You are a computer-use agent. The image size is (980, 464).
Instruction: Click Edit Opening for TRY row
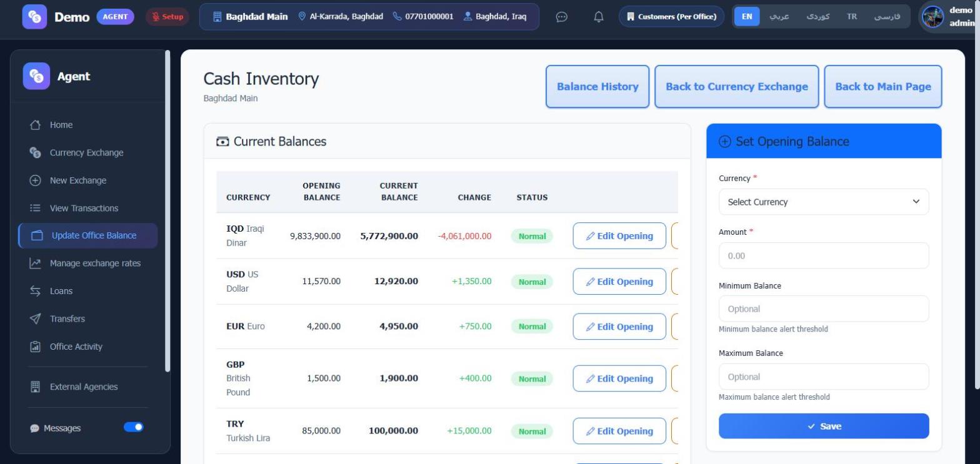click(x=619, y=431)
